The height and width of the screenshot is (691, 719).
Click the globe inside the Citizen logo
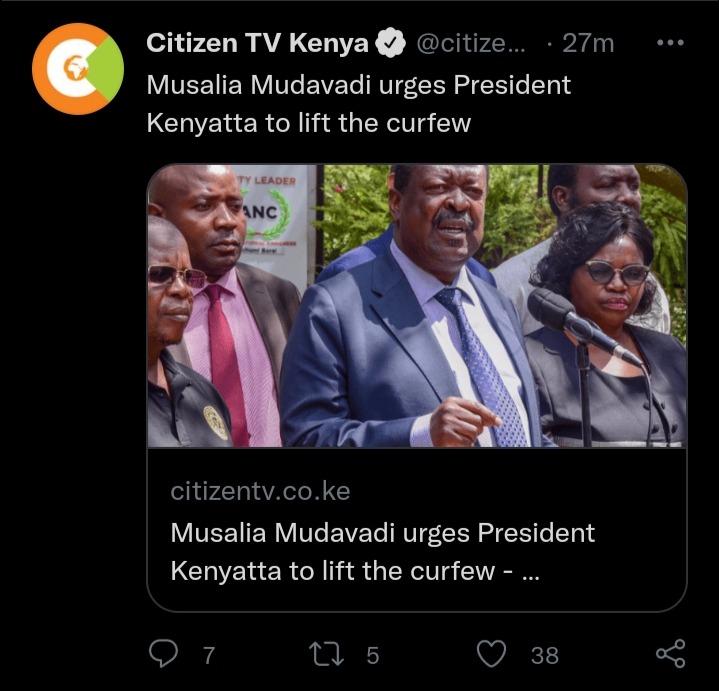pos(76,68)
